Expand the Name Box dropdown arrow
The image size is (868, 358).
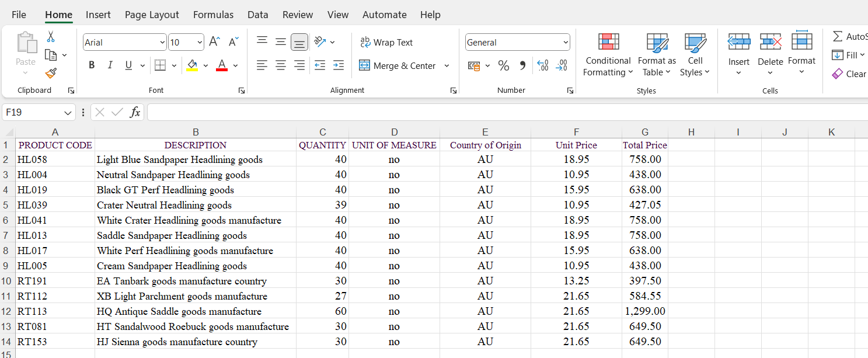pyautogui.click(x=68, y=112)
